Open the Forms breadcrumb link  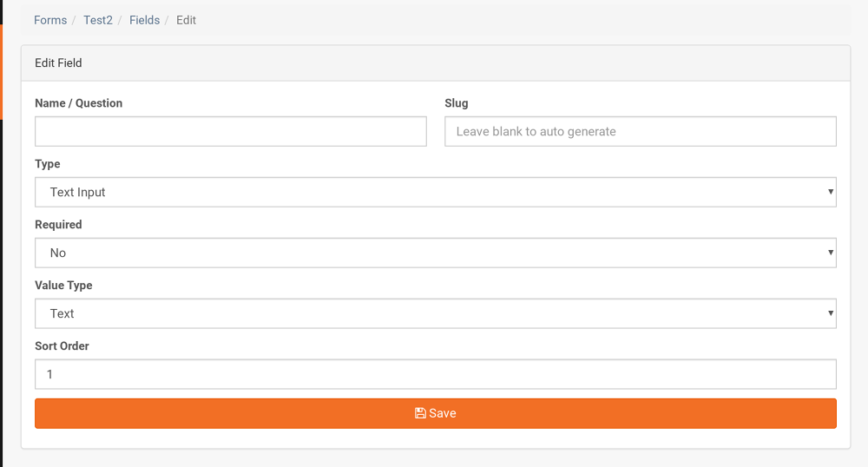(50, 20)
